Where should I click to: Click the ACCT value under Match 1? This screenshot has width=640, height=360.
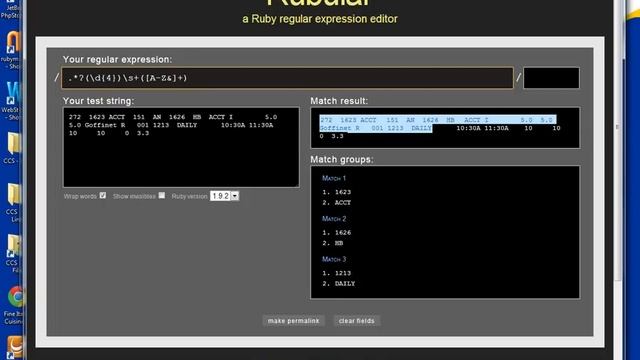(x=343, y=202)
